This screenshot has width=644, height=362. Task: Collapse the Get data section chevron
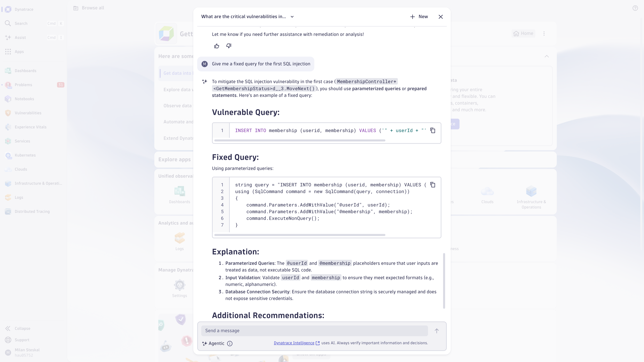coord(547,56)
